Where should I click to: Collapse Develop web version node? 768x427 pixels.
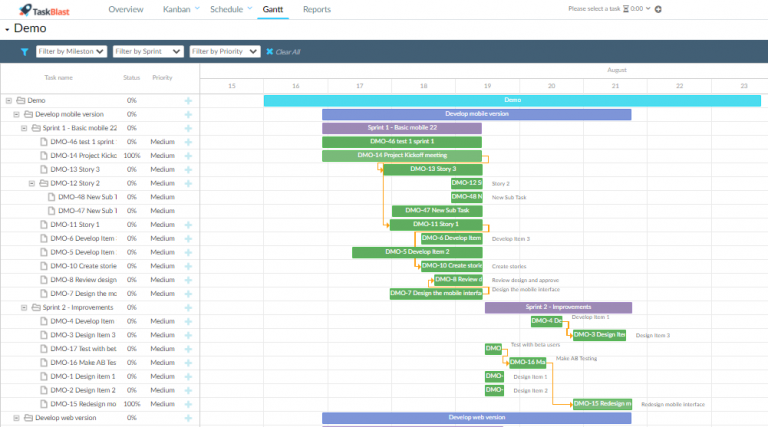click(x=16, y=418)
